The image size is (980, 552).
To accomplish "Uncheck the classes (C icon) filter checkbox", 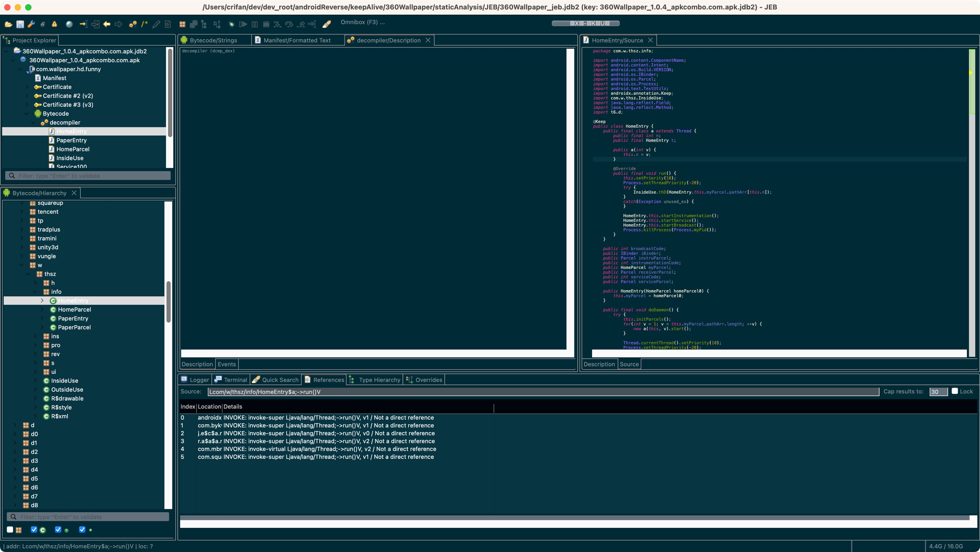I will click(34, 530).
